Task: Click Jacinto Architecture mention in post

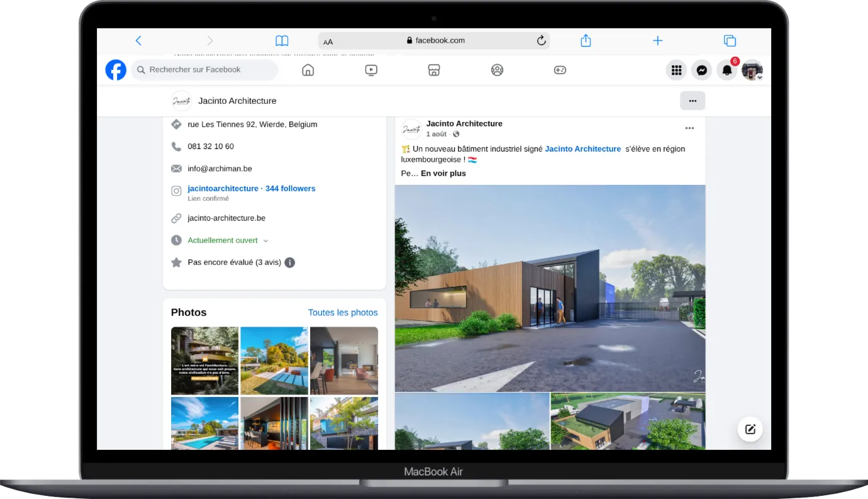Action: 583,149
